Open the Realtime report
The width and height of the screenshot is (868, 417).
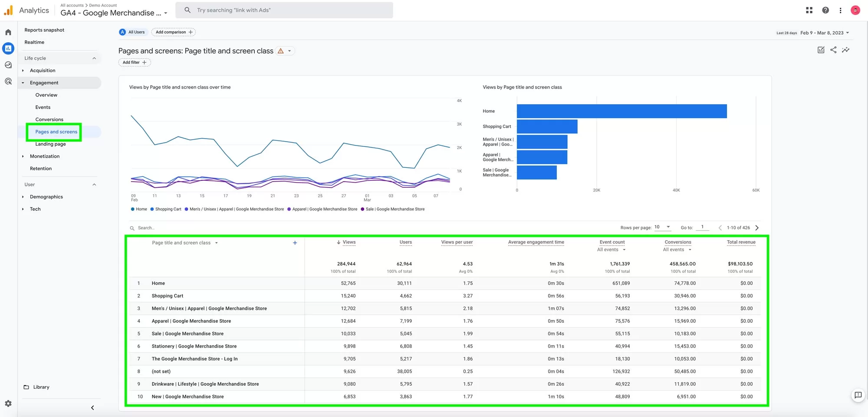(x=34, y=42)
